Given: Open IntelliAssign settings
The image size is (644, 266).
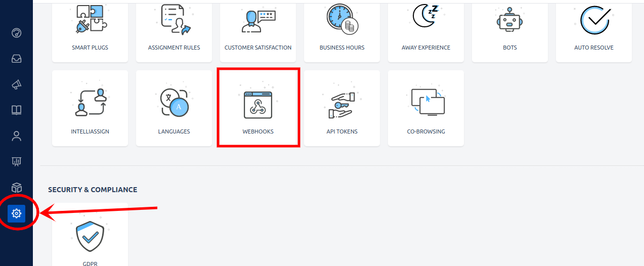Looking at the screenshot, I should coord(90,108).
